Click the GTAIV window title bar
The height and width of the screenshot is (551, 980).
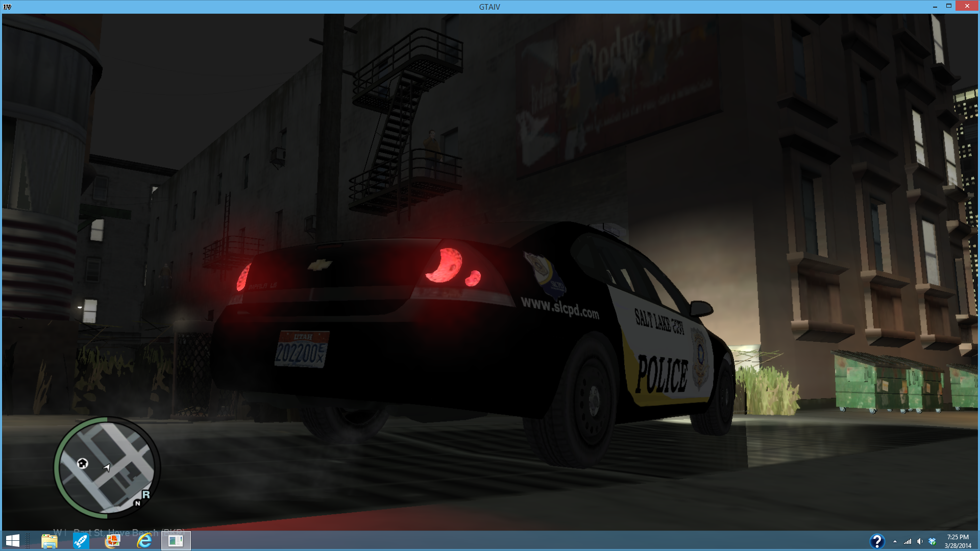(489, 7)
